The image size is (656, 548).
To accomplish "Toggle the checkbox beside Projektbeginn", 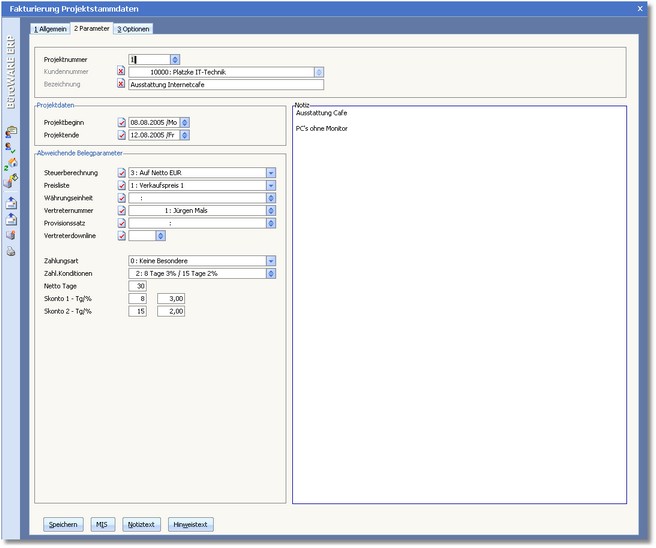I will pyautogui.click(x=122, y=122).
